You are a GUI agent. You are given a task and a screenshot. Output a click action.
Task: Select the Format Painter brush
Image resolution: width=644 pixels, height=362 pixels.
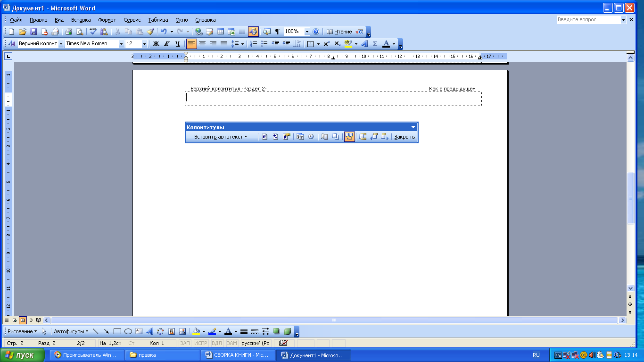point(150,32)
